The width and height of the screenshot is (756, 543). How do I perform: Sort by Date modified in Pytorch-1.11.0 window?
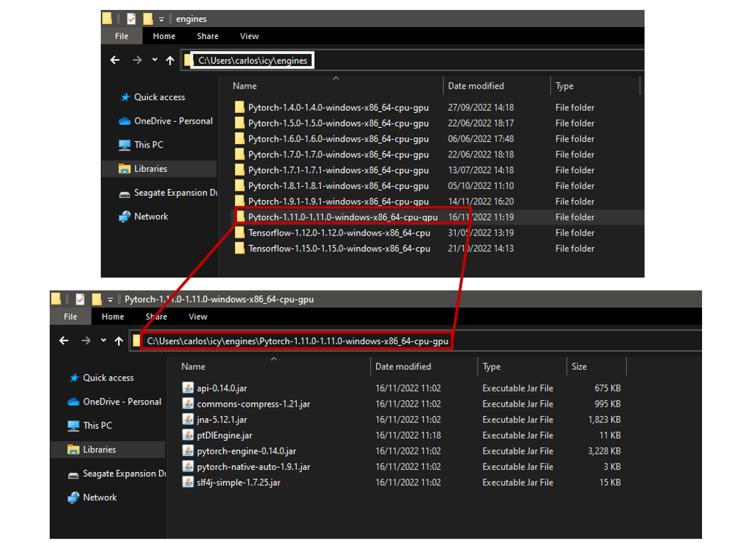pyautogui.click(x=403, y=366)
